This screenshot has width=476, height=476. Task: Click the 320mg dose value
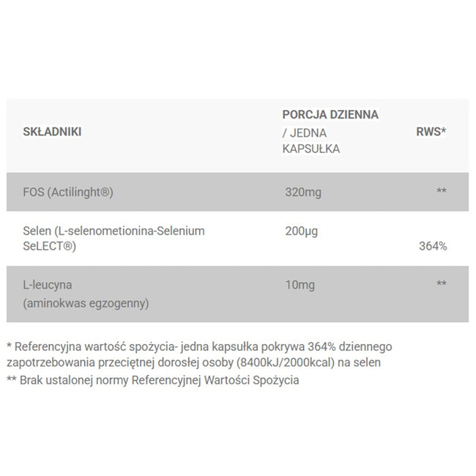pos(303,193)
